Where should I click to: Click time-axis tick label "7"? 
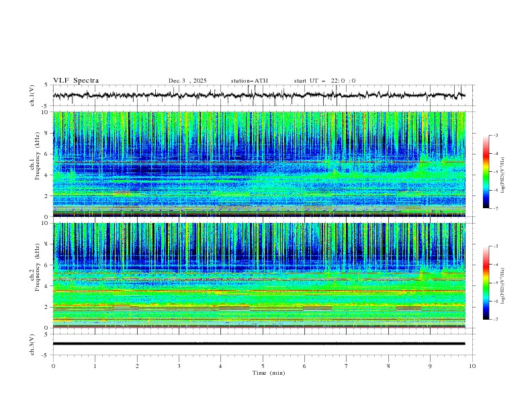tap(347, 366)
